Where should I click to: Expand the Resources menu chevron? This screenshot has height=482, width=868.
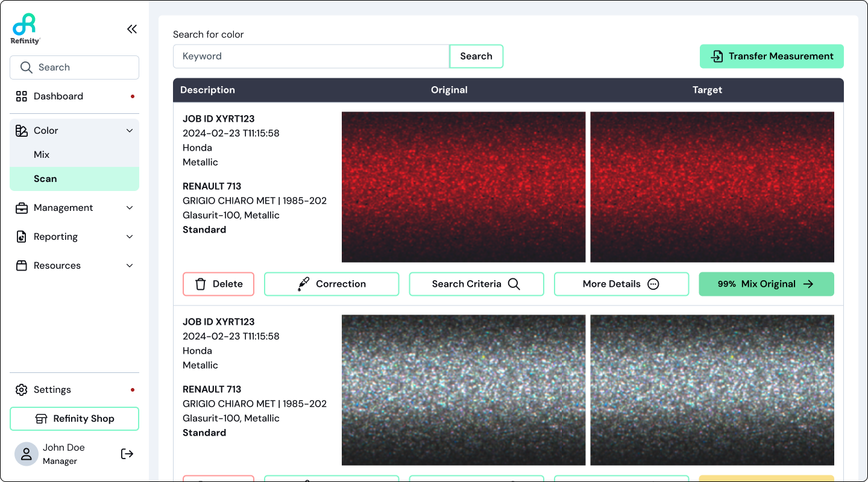point(130,266)
